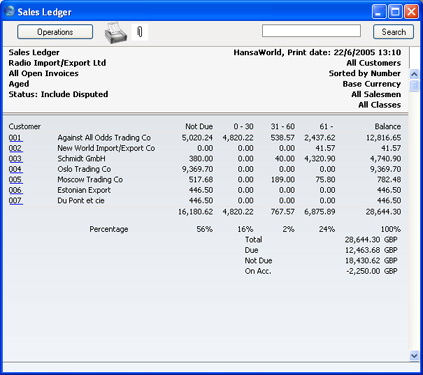Image resolution: width=423 pixels, height=375 pixels.
Task: Click the balance value 782.48
Action: click(x=389, y=180)
